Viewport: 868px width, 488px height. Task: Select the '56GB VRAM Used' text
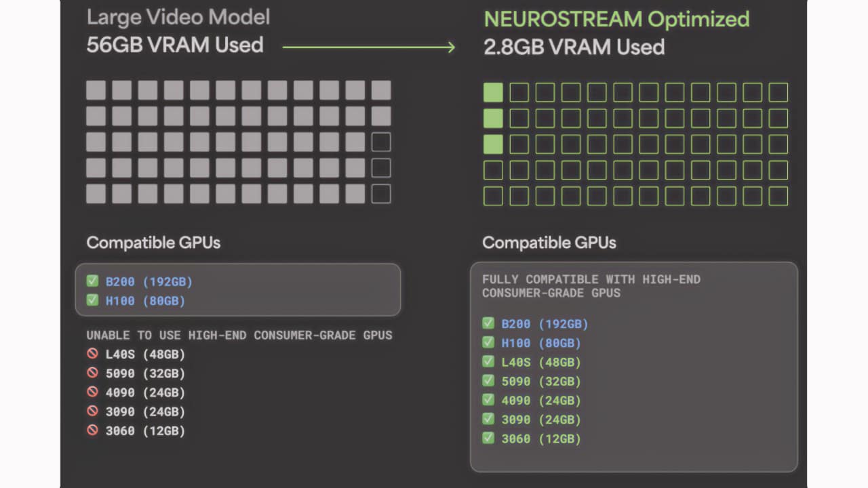(x=175, y=45)
